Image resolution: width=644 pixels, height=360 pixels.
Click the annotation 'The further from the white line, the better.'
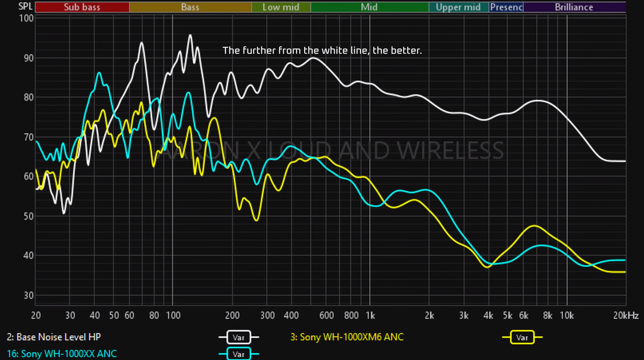pyautogui.click(x=322, y=50)
